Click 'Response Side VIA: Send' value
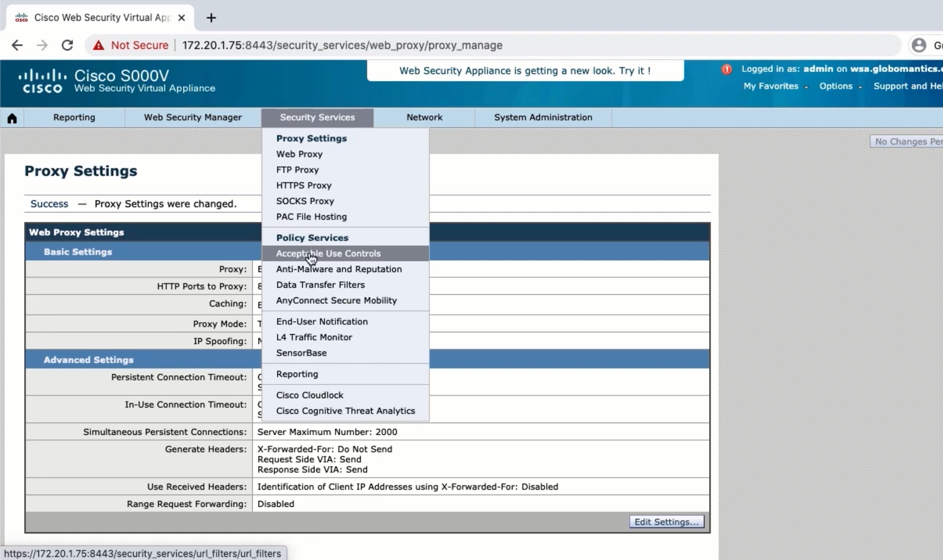The height and width of the screenshot is (560, 943). click(x=312, y=470)
